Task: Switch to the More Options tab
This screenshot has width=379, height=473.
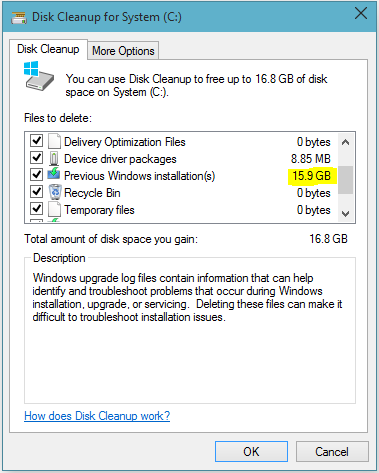Action: [x=123, y=51]
